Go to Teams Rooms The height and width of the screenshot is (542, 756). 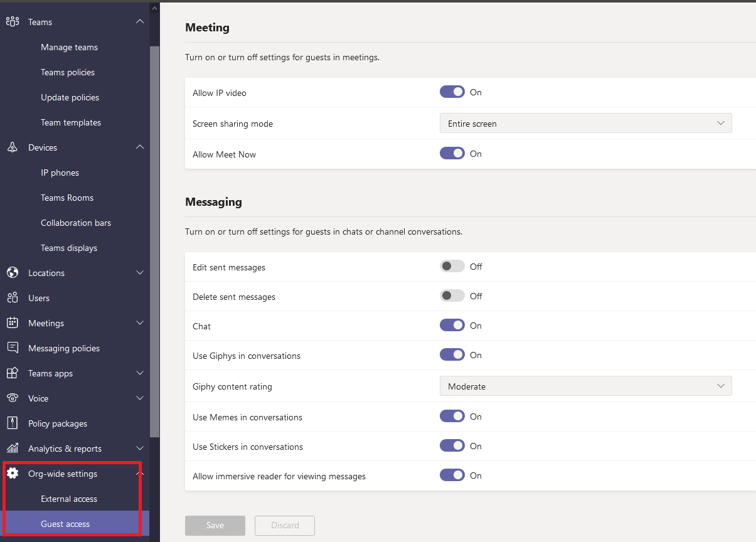click(x=67, y=198)
